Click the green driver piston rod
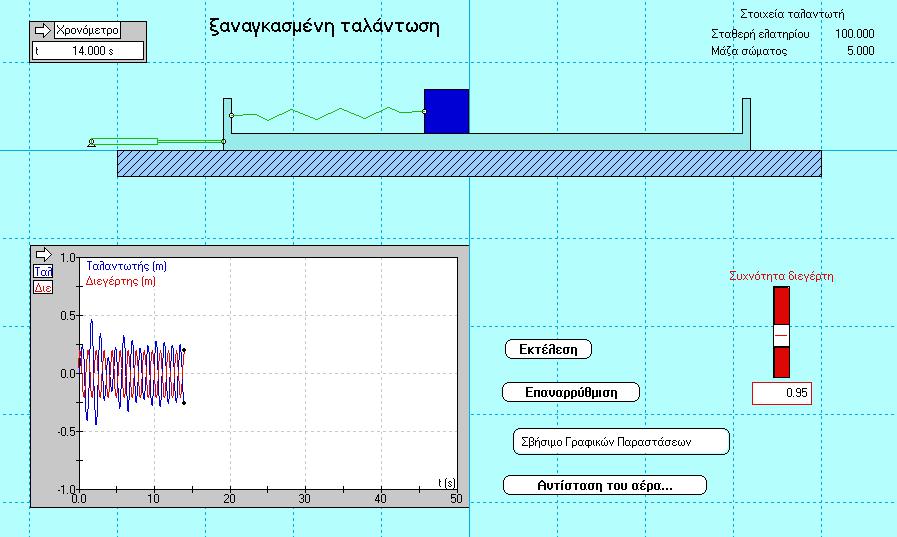 pyautogui.click(x=157, y=141)
